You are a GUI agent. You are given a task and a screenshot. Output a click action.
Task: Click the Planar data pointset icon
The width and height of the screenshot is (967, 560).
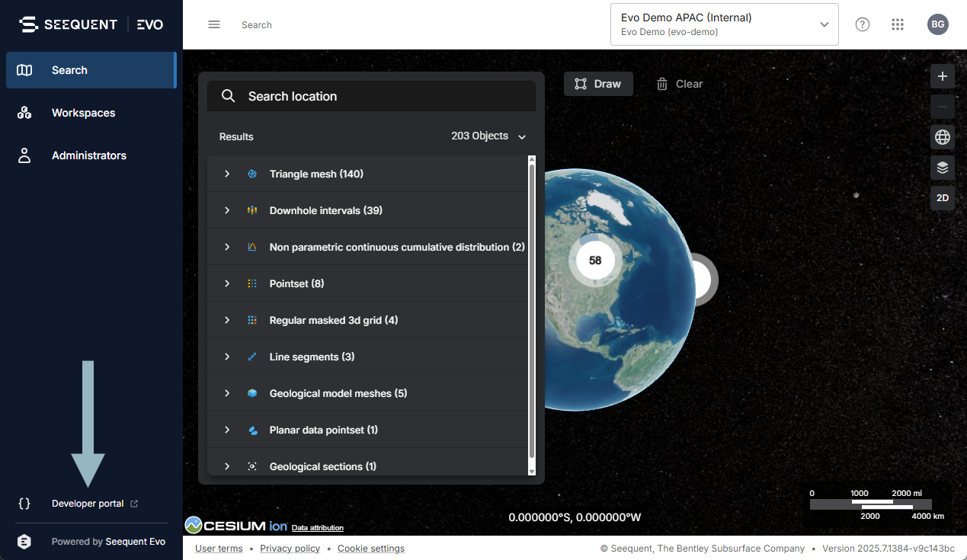tap(252, 430)
